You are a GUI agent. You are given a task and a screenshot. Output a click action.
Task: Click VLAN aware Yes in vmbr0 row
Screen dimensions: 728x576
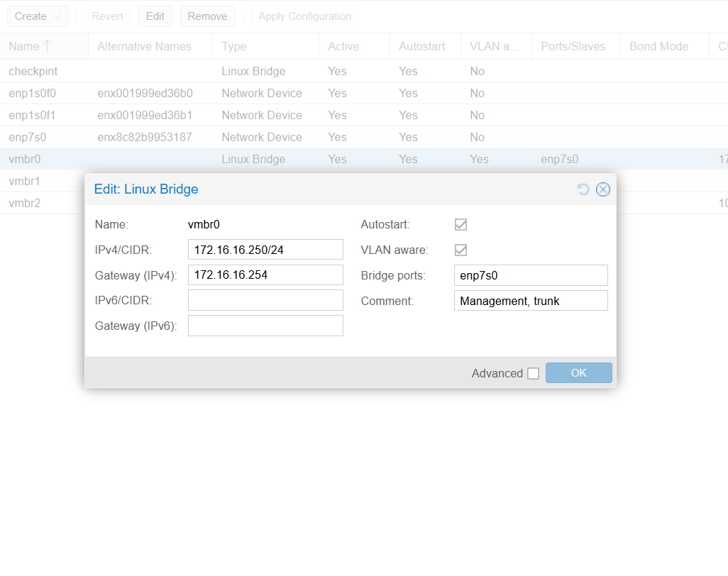click(x=479, y=159)
